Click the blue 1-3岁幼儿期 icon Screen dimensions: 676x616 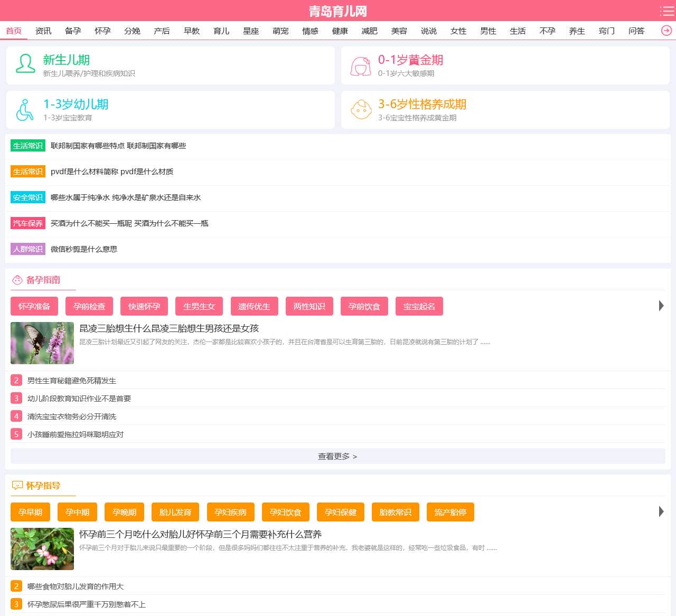[24, 110]
